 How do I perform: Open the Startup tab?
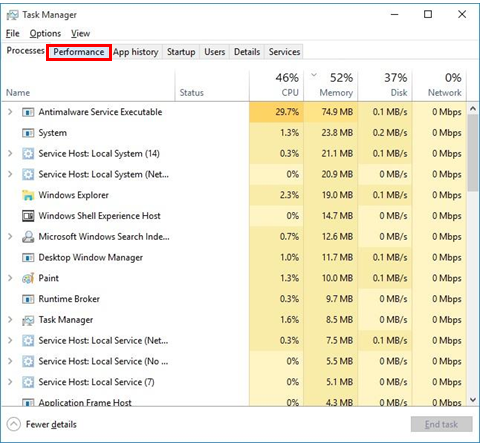coord(181,52)
